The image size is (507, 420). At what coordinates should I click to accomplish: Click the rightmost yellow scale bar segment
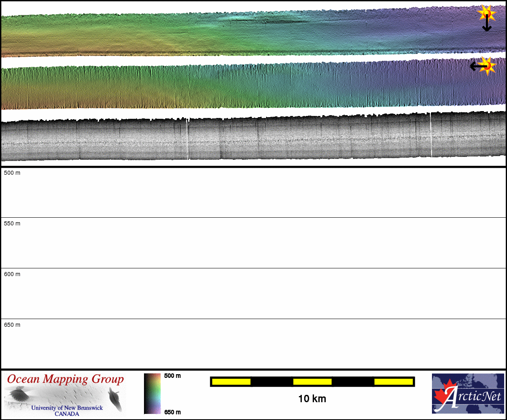[x=393, y=381]
